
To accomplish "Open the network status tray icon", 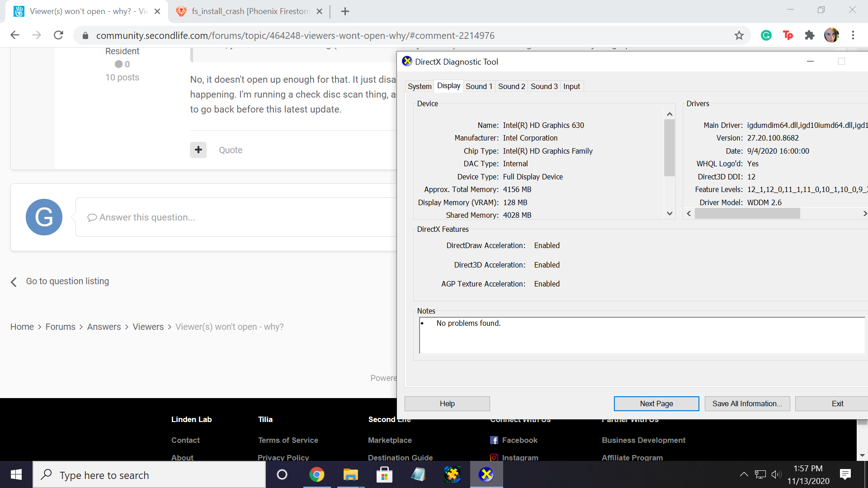I will (x=760, y=474).
